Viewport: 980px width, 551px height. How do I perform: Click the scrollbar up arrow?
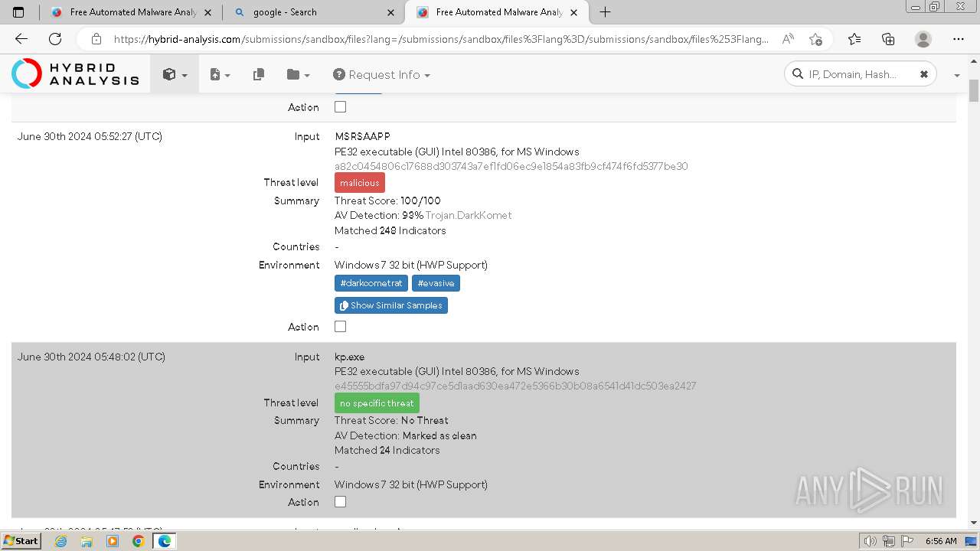974,62
